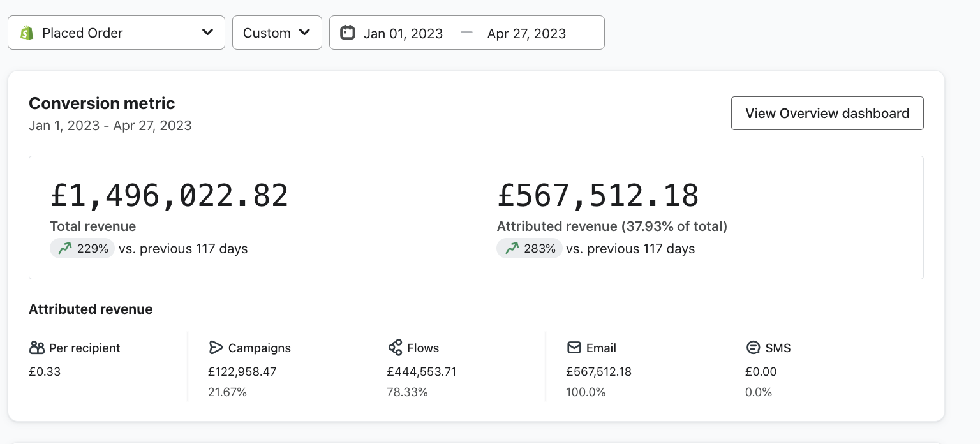Open the Placed Order metric dropdown

point(116,33)
